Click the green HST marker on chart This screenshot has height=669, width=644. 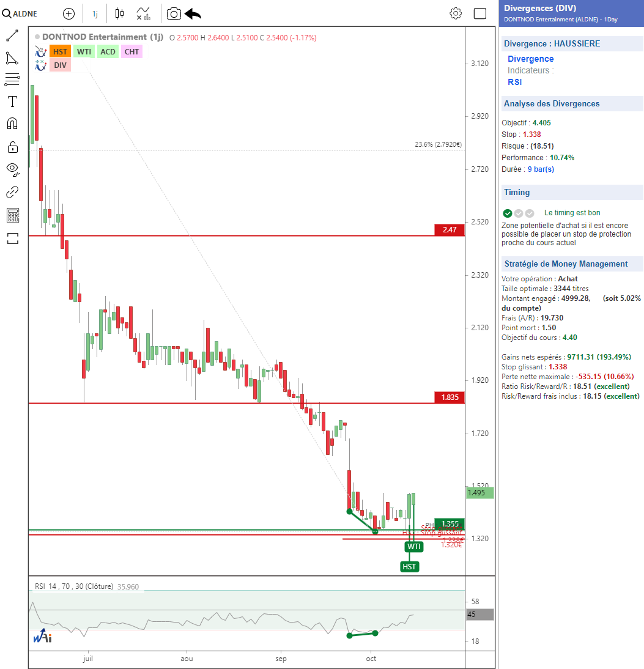click(x=409, y=567)
